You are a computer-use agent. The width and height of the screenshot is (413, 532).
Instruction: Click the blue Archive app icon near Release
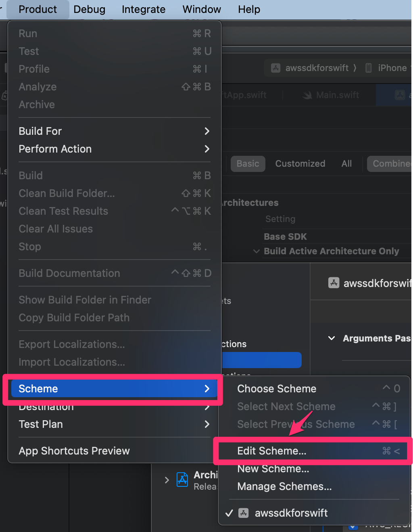(x=182, y=480)
